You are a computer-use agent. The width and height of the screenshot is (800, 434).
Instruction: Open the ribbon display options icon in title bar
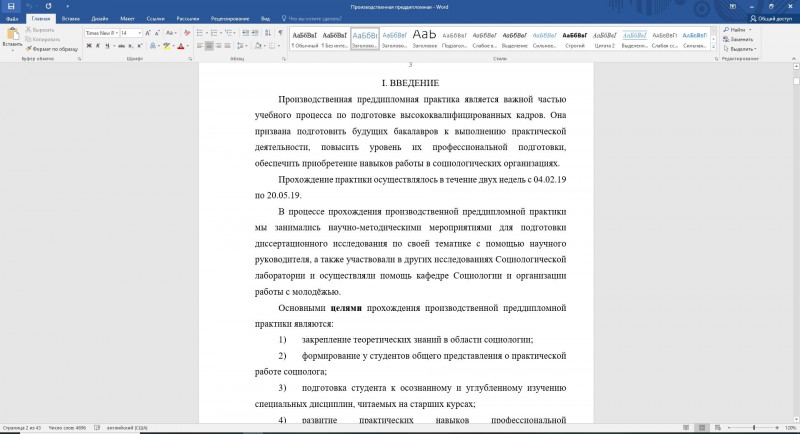[733, 7]
